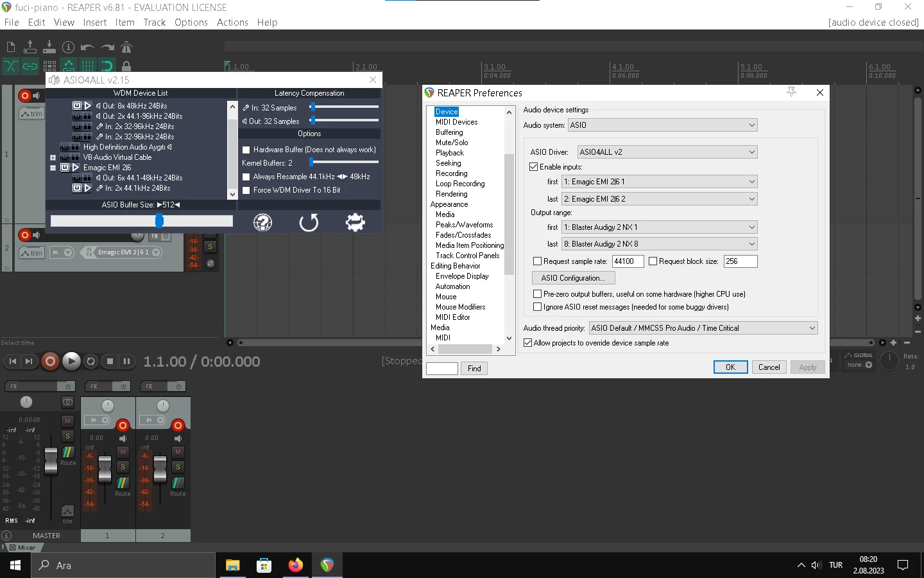
Task: Toggle locking padlock icon
Action: (126, 66)
